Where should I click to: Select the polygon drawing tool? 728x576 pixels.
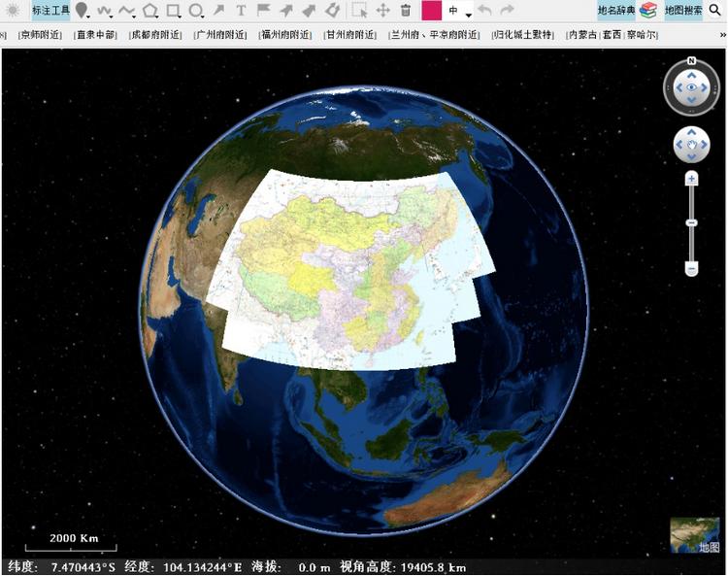click(x=149, y=11)
